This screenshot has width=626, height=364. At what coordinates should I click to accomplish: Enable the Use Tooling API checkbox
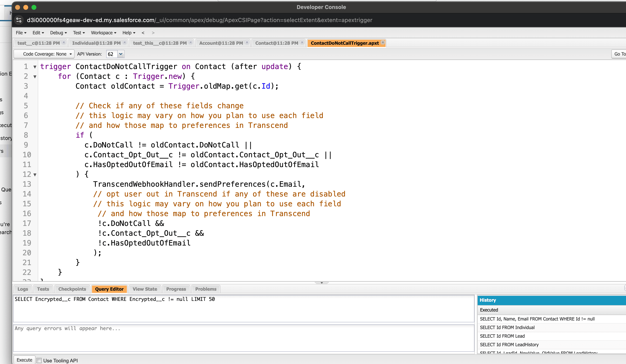39,360
